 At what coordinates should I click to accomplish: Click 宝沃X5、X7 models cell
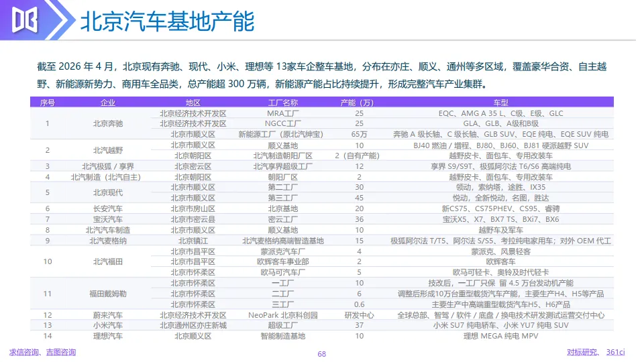(500, 219)
